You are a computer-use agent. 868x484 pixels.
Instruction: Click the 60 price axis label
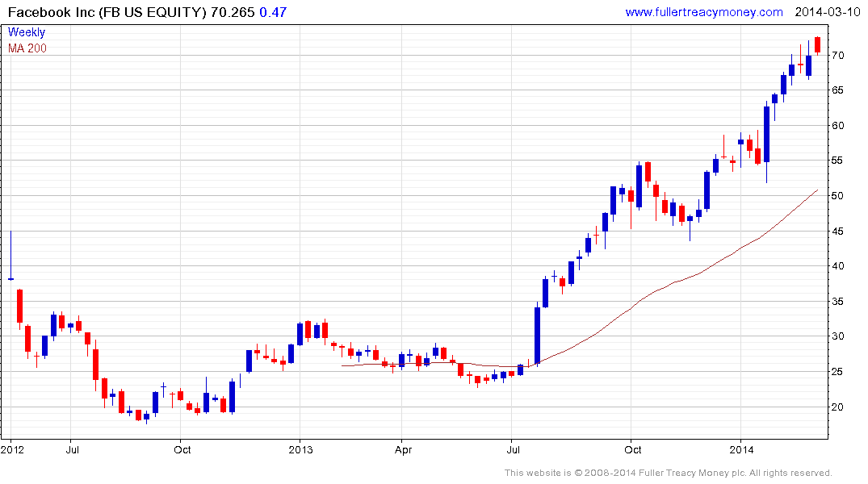point(837,126)
